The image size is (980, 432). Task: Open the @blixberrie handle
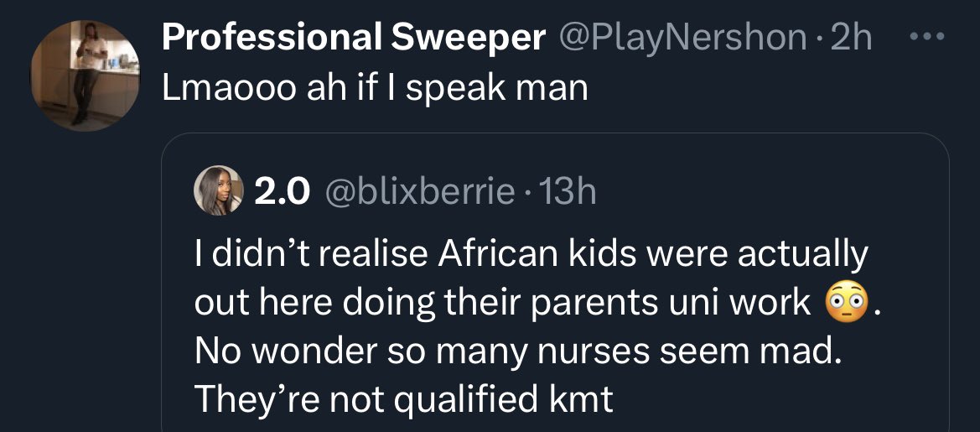(418, 193)
